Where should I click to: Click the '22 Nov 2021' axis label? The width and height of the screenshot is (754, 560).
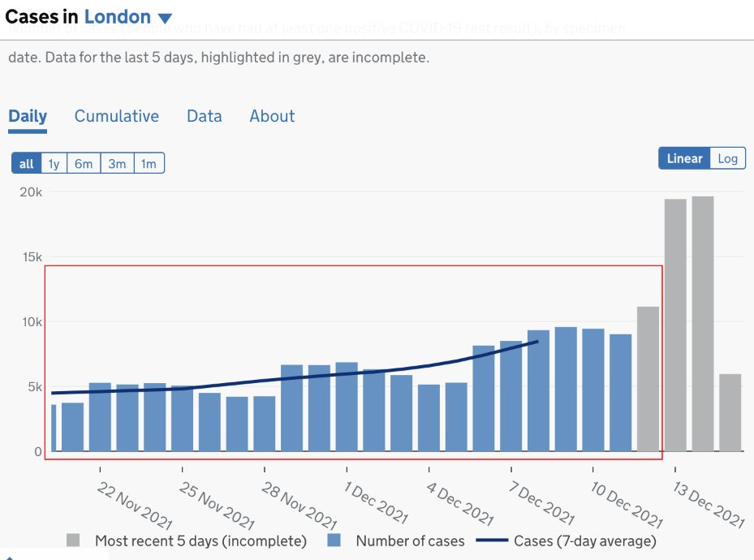[134, 505]
